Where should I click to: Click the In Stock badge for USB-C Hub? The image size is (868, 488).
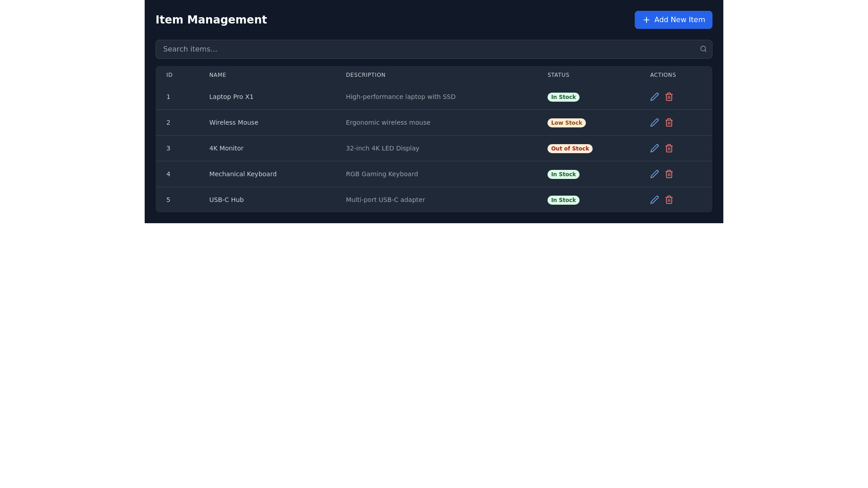click(x=563, y=200)
